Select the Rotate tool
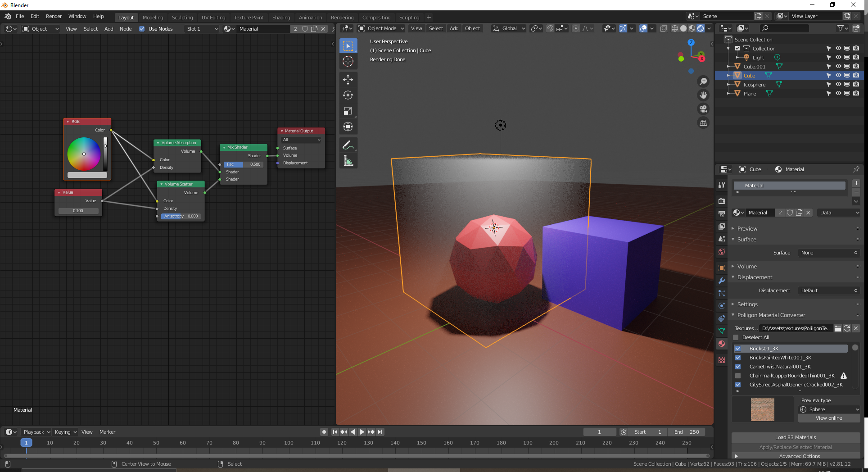This screenshot has height=472, width=868. pyautogui.click(x=348, y=95)
